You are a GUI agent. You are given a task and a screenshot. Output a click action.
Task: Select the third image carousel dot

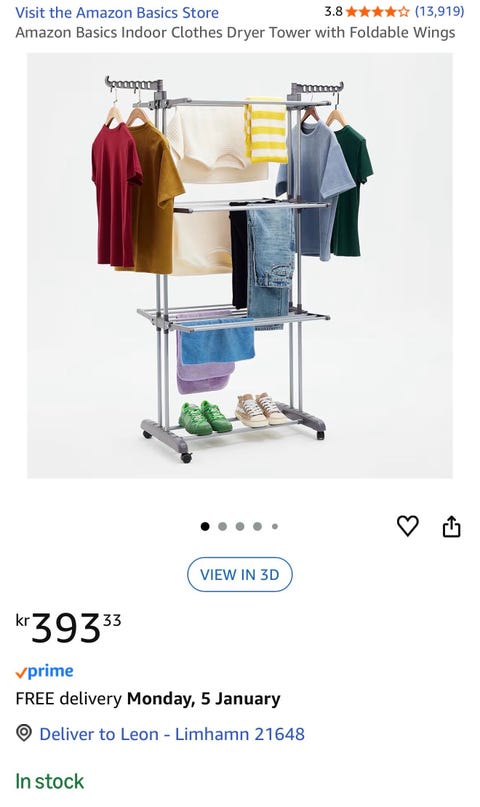click(x=240, y=527)
